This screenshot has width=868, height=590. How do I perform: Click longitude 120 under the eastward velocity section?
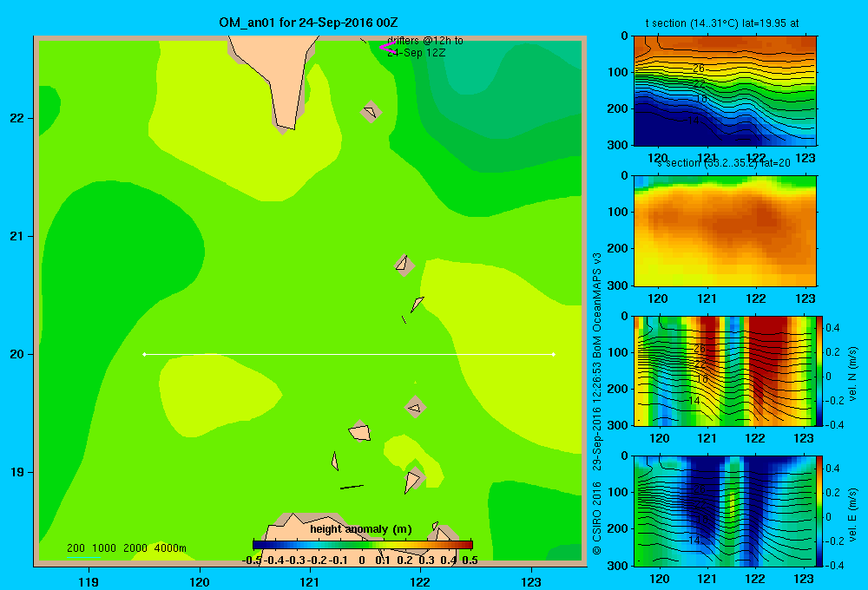pos(659,579)
